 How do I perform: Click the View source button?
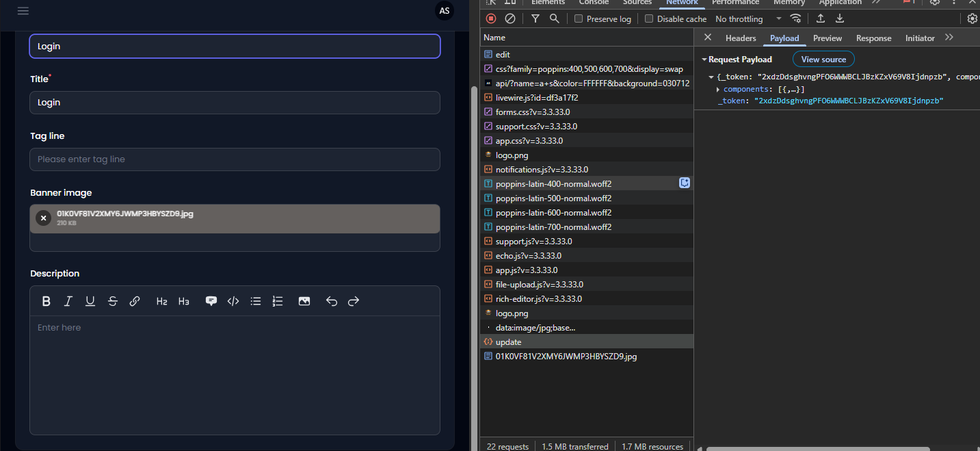[x=823, y=60]
